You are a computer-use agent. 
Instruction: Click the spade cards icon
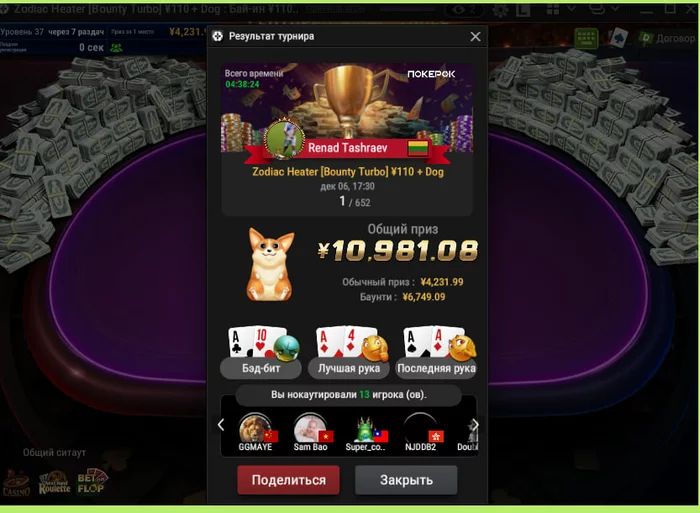618,38
